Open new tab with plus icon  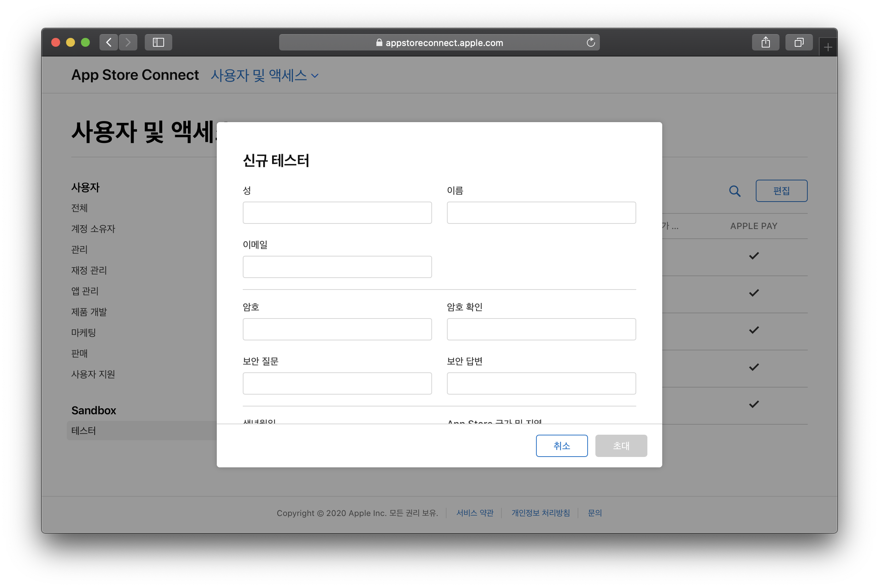(828, 48)
